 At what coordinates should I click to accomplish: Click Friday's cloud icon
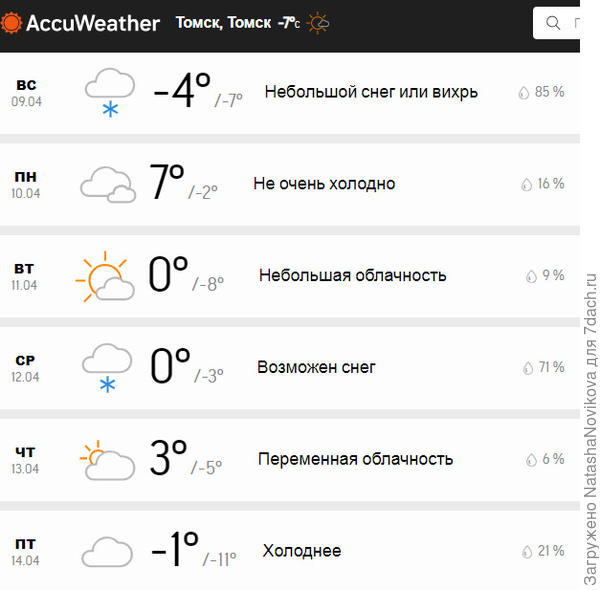click(x=107, y=551)
